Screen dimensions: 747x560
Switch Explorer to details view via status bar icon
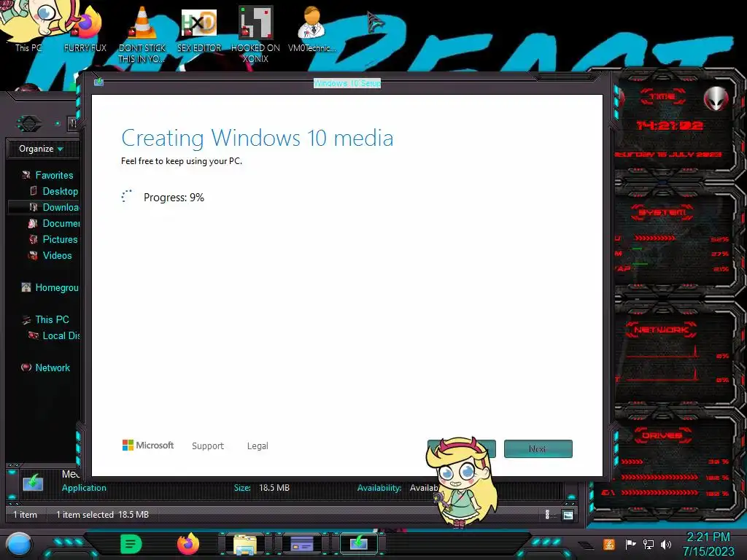click(x=549, y=514)
